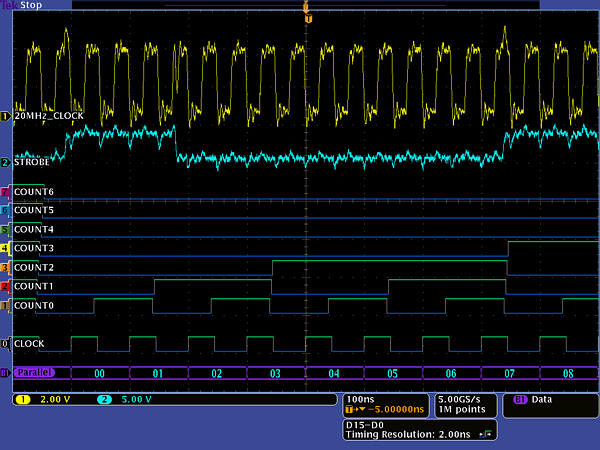Select the D7 COUNT6 digital channel marker
600x450 pixels.
5,191
